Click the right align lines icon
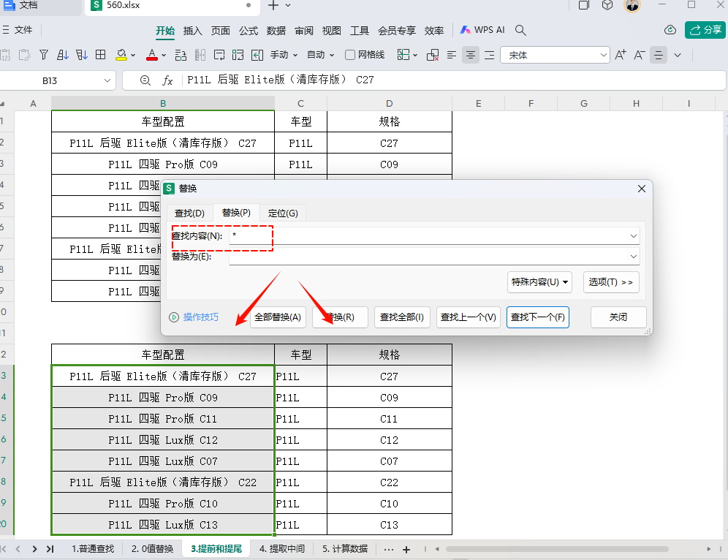The height and width of the screenshot is (560, 728). tap(490, 56)
